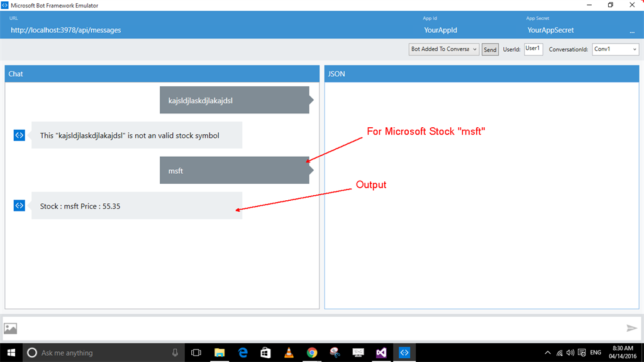This screenshot has width=644, height=362.
Task: Focus the UserId input field
Action: [x=533, y=49]
